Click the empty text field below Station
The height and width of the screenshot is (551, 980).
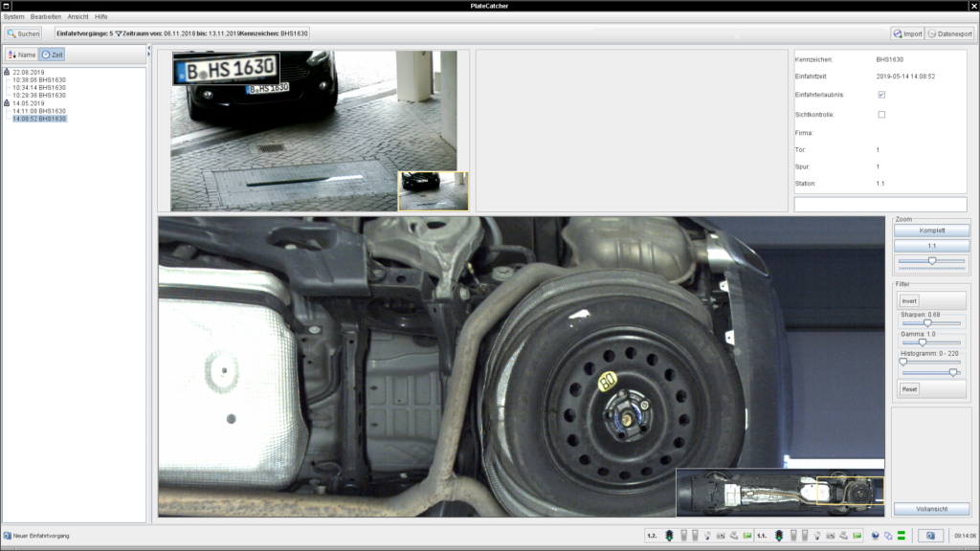pos(880,205)
